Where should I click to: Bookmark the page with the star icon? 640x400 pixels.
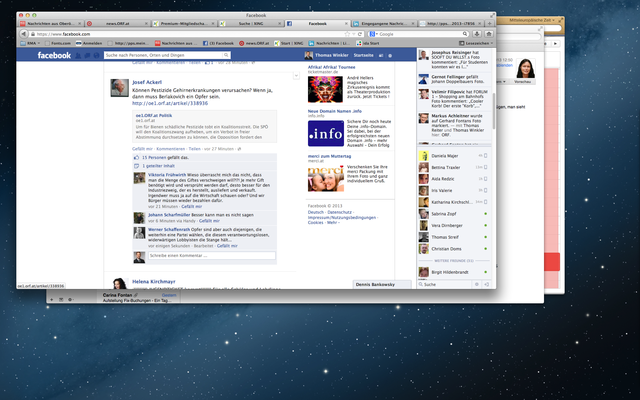[347, 34]
